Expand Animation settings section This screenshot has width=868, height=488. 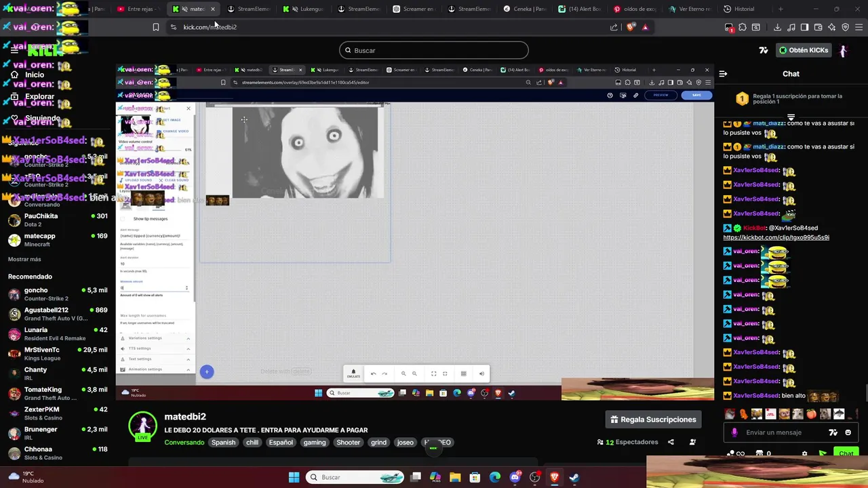tap(155, 369)
